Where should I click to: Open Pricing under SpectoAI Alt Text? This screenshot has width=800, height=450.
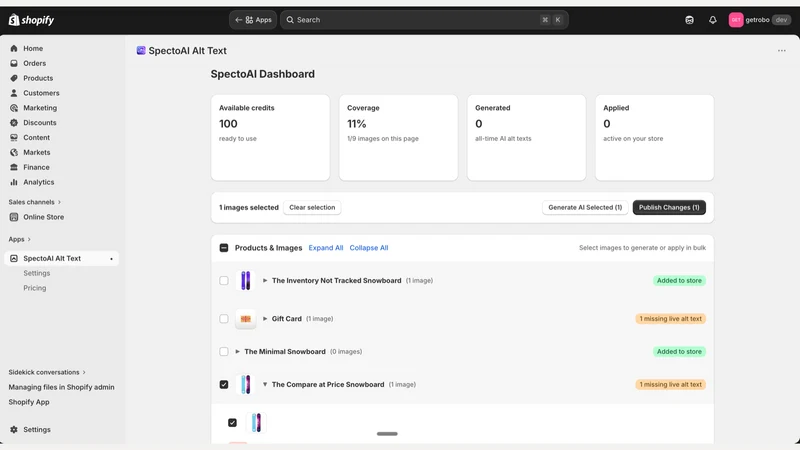35,288
